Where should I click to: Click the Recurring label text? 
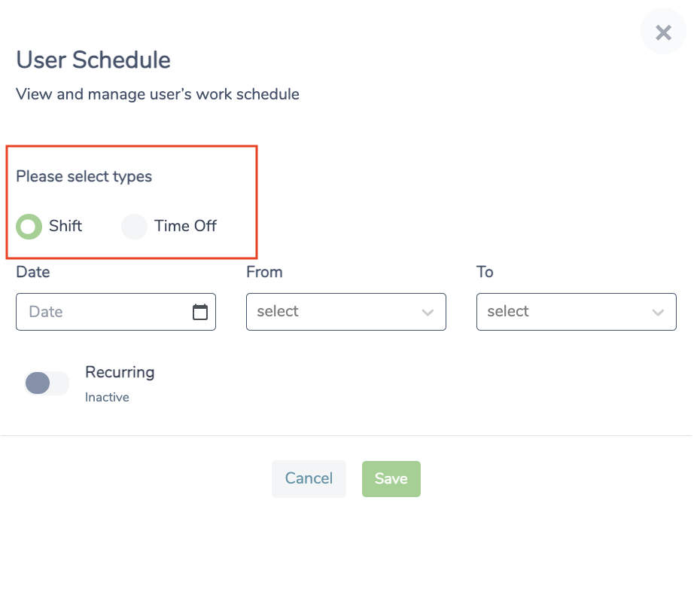pyautogui.click(x=120, y=372)
